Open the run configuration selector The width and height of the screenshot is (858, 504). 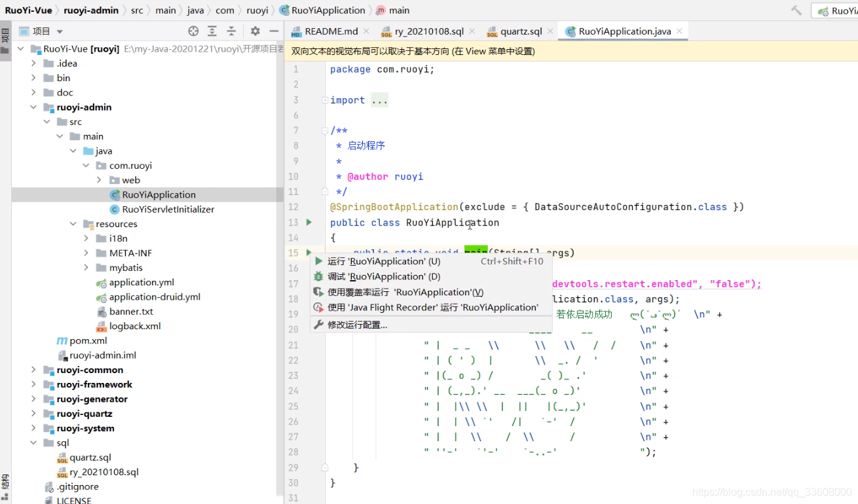point(835,10)
